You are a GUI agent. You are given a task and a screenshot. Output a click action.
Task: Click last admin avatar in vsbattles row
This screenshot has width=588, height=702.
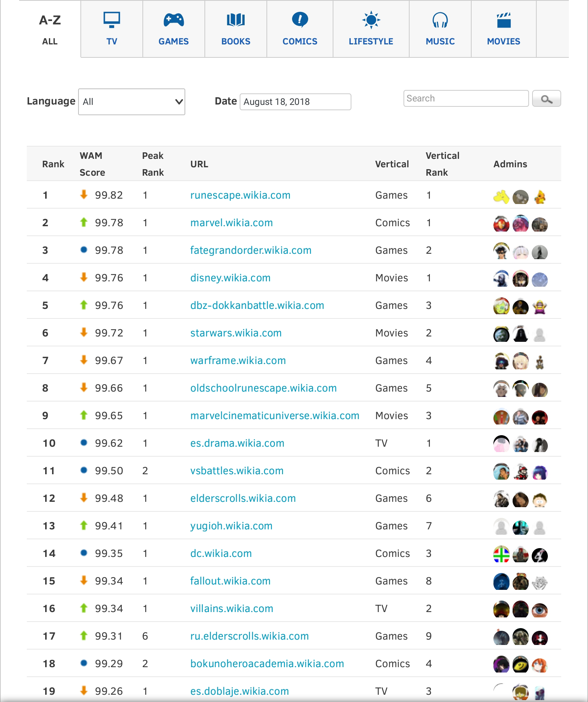point(539,473)
